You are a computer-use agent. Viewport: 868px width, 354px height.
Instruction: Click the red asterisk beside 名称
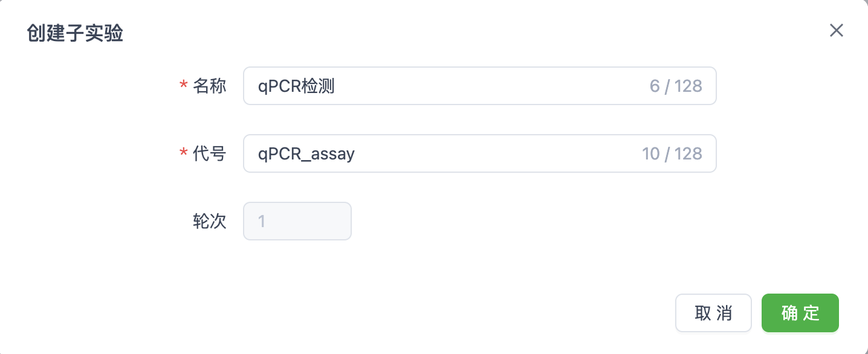click(184, 87)
